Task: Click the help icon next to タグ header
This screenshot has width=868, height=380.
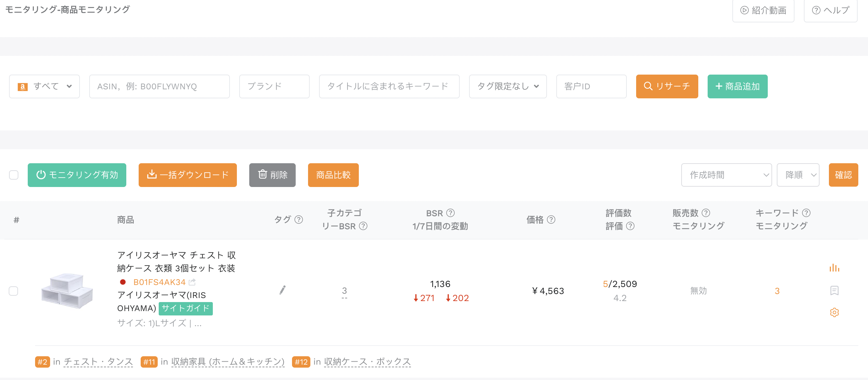Action: tap(299, 220)
